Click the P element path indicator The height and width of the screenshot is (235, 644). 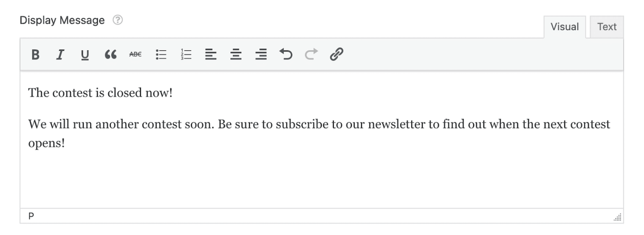coord(31,216)
